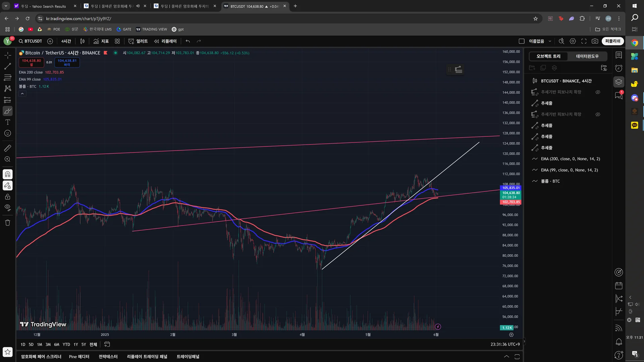This screenshot has width=644, height=362.
Task: Open the candlestick chart type dropdown
Action: tap(82, 41)
